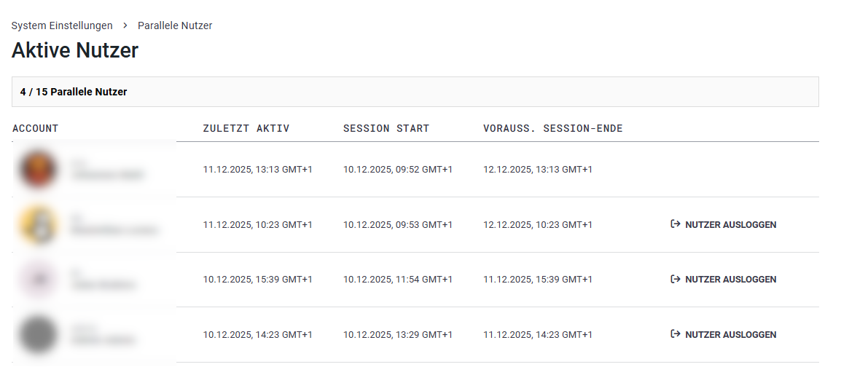
Task: Open the 'System Einstellungen' breadcrumb link
Action: point(62,25)
